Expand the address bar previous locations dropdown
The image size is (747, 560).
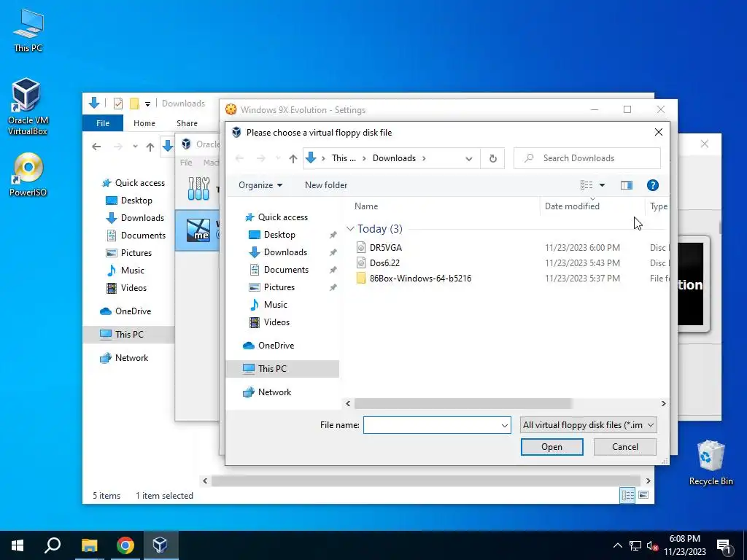[x=469, y=158]
